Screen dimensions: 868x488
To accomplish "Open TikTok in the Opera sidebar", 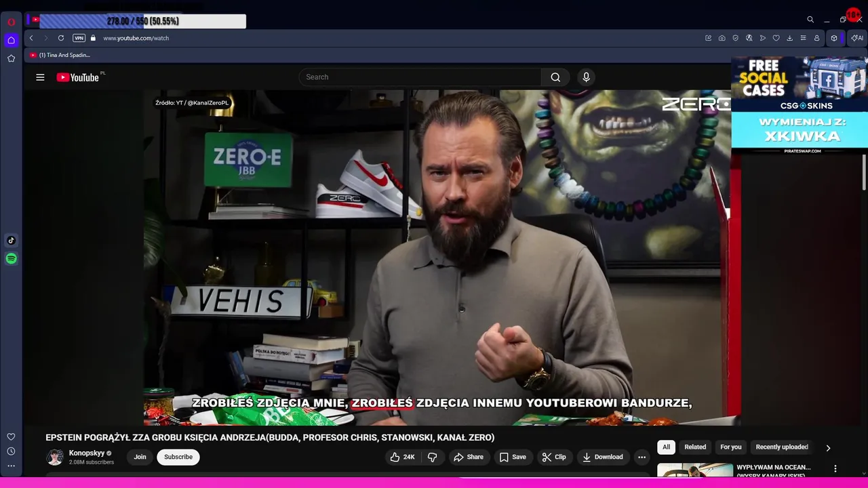I will 11,240.
